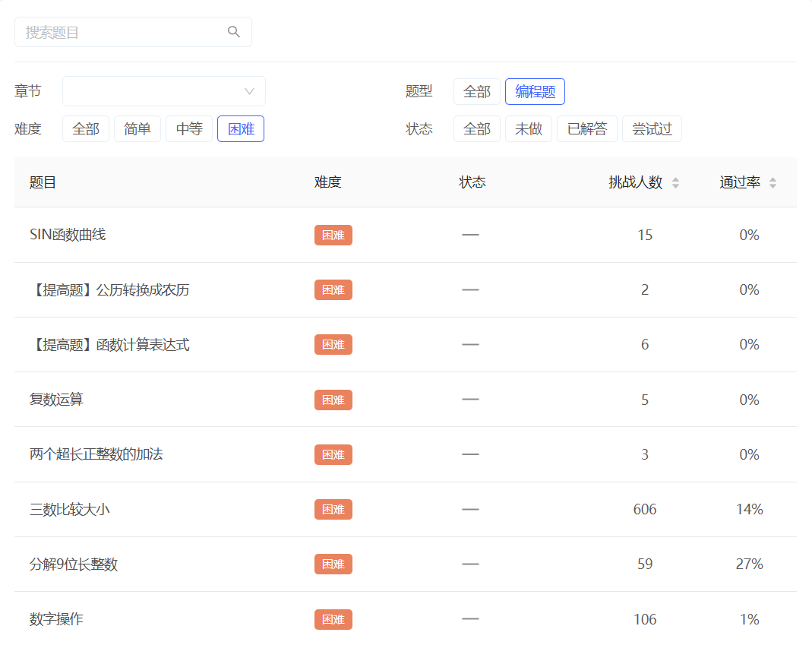Select 简单 difficulty filter
The height and width of the screenshot is (645, 812).
coord(137,129)
